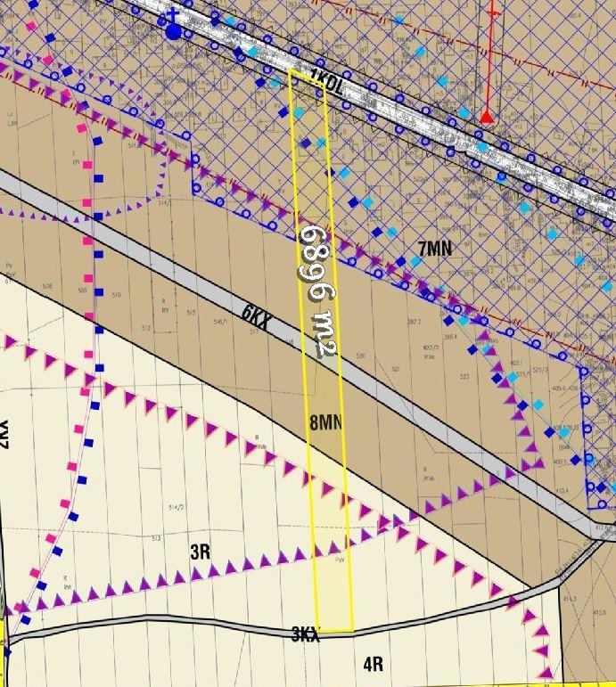Select the 3R agricultural zone label
This screenshot has height=687, width=616.
[x=200, y=552]
